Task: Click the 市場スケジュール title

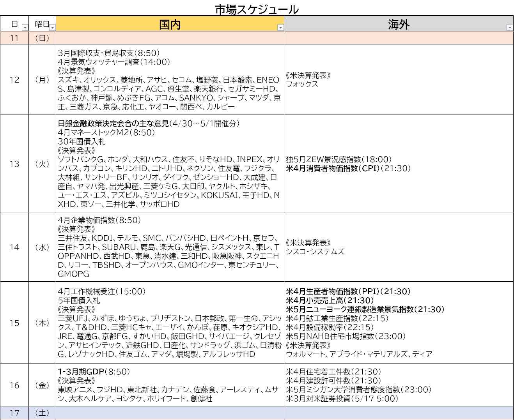Action: point(257,9)
